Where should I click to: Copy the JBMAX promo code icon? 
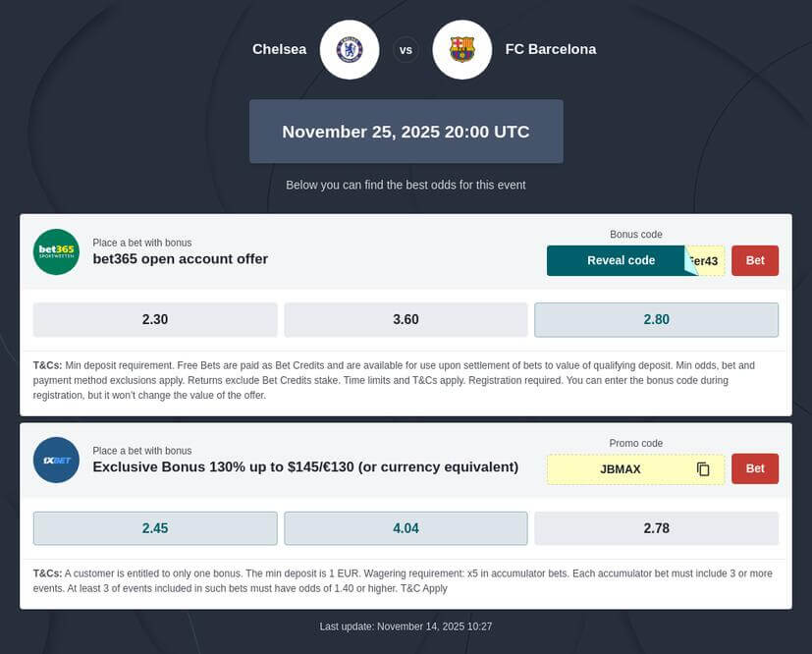tap(703, 469)
